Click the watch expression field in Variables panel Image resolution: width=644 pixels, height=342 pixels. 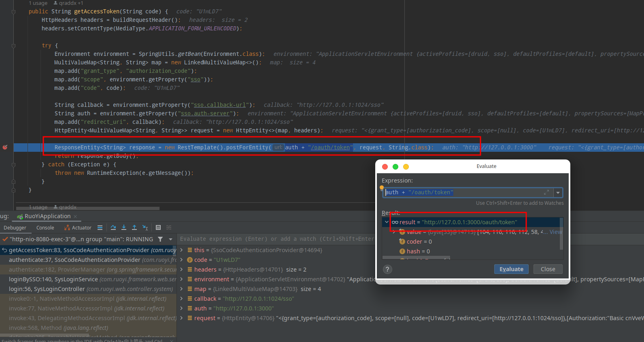point(276,239)
